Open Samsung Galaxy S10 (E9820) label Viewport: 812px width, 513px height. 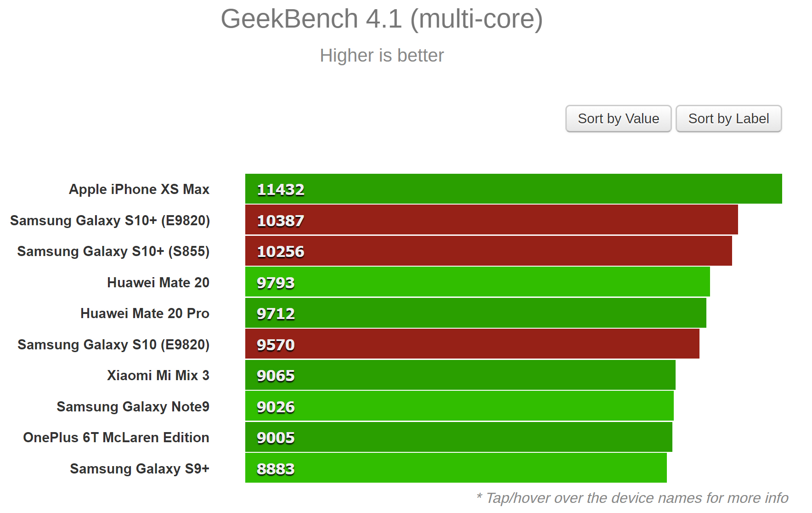pyautogui.click(x=113, y=345)
